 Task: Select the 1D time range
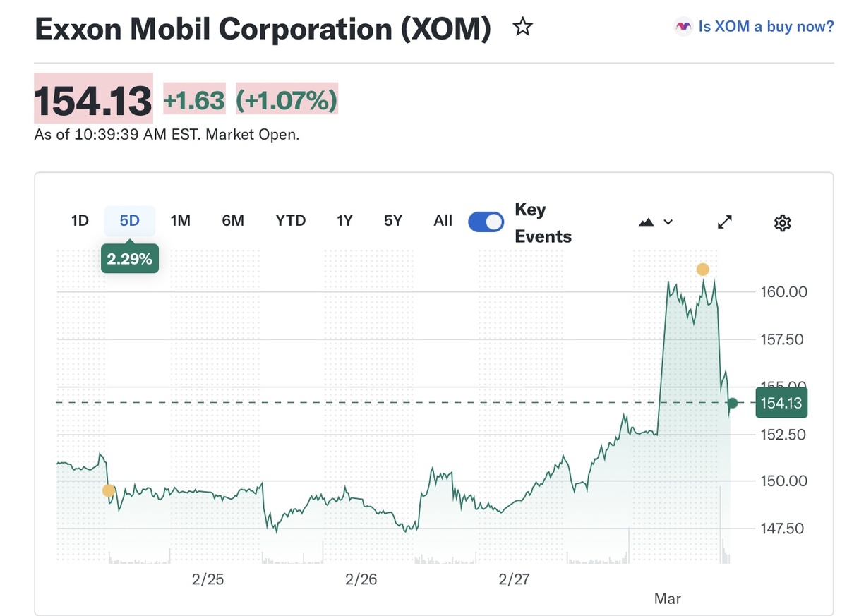(x=80, y=221)
